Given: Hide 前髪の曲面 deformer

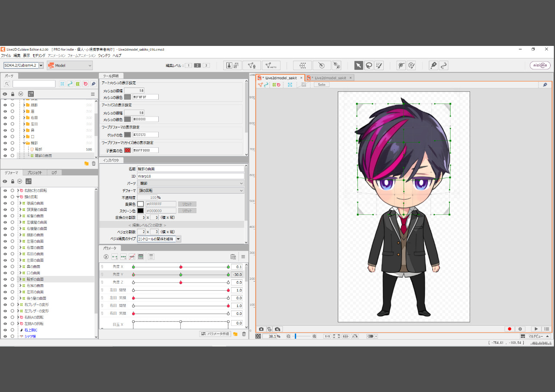Looking at the screenshot, I should (x=5, y=216).
